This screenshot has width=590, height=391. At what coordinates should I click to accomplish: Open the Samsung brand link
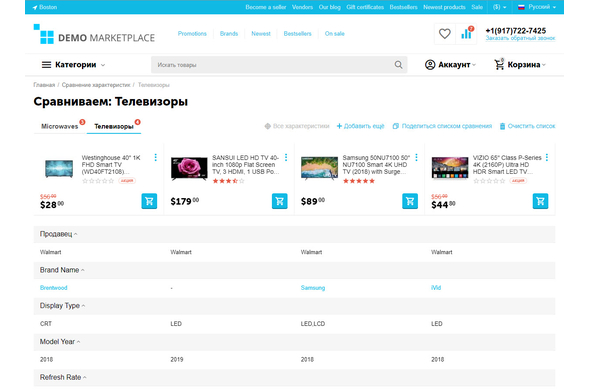[x=313, y=288]
